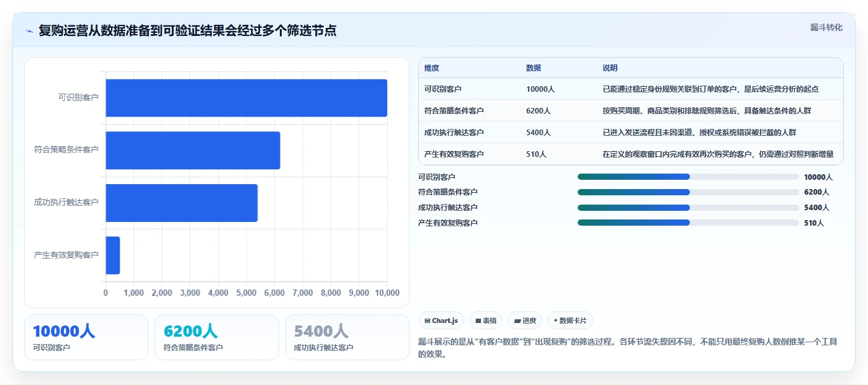Click the description starting 已能通过稳定身份规则

(710, 89)
